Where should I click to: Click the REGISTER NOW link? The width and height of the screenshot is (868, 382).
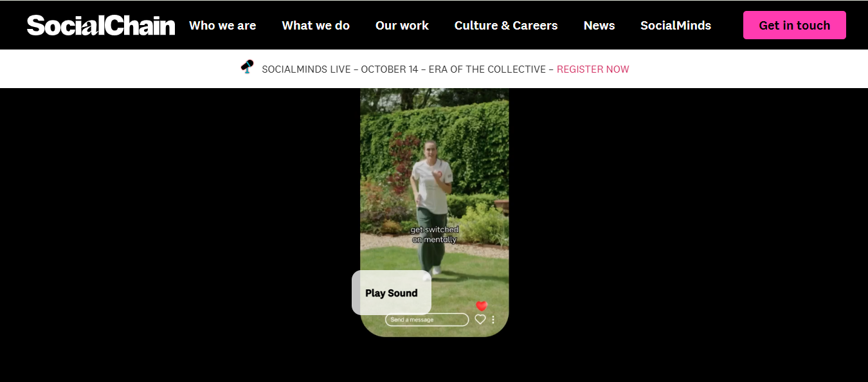click(593, 69)
